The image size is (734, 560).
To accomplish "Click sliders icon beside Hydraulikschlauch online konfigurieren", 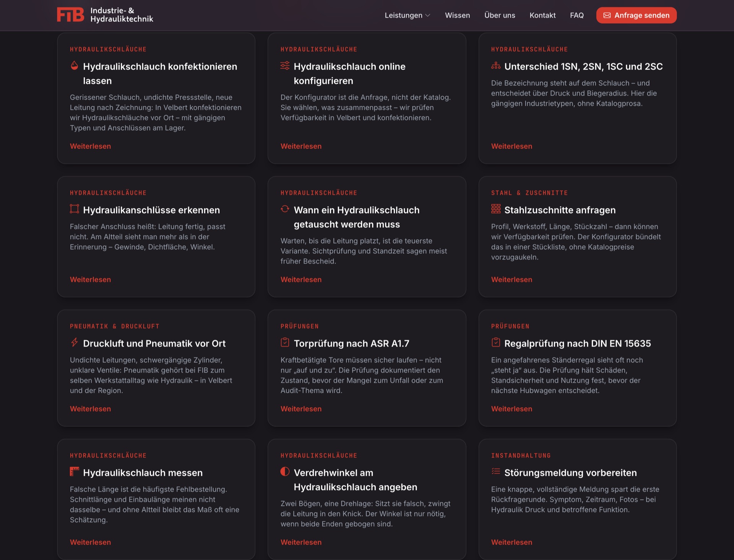I will (x=285, y=66).
